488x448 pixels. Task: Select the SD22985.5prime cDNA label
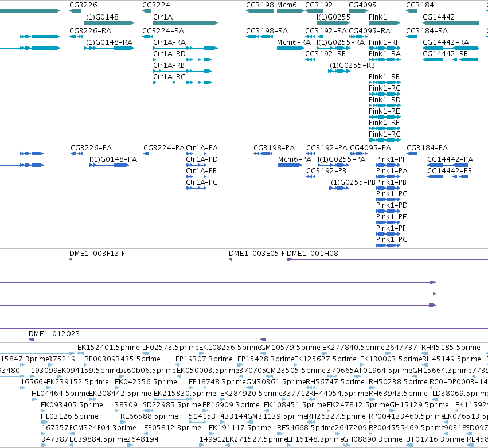172,405
